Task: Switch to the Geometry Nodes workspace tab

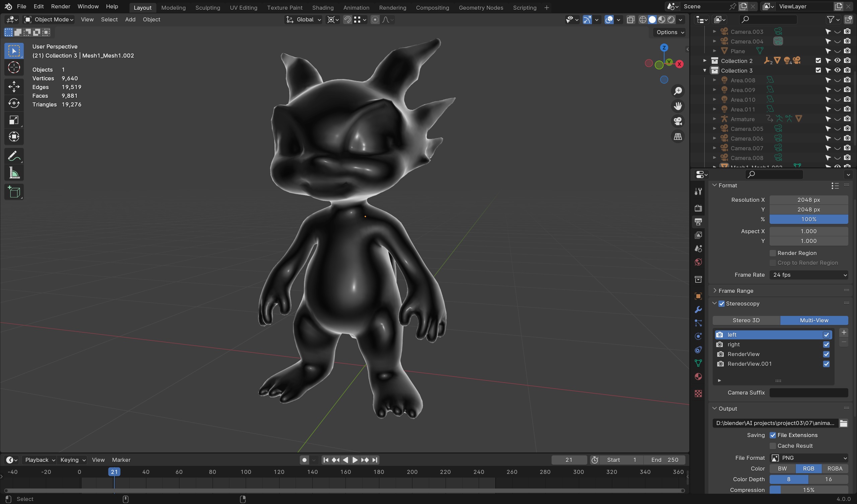Action: coord(481,7)
